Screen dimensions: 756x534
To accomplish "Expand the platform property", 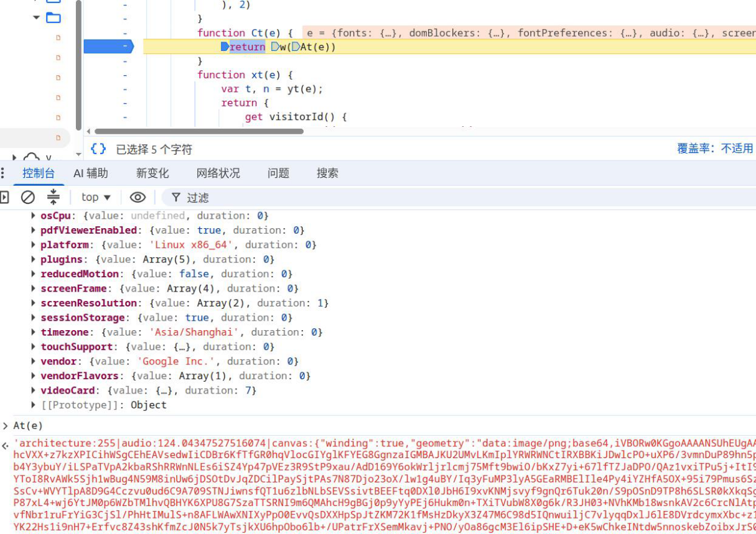I will click(x=33, y=245).
